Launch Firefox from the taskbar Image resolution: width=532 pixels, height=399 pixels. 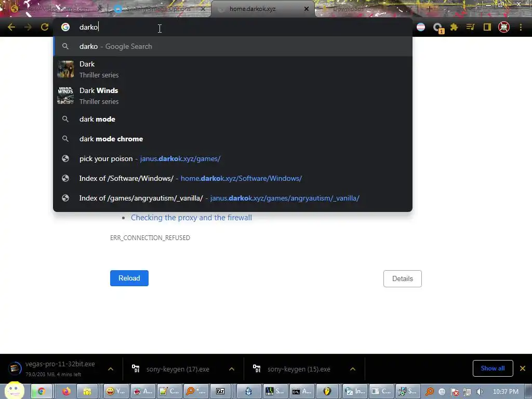(x=66, y=392)
